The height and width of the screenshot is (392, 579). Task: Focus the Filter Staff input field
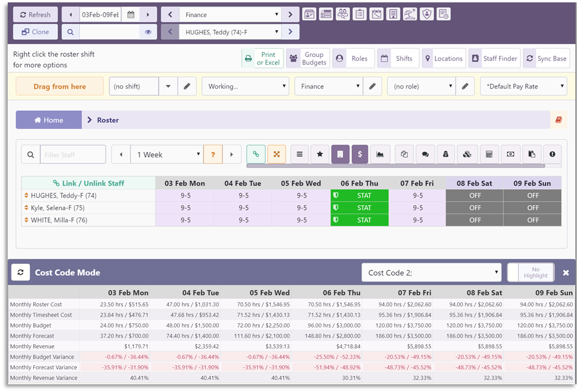pyautogui.click(x=73, y=154)
